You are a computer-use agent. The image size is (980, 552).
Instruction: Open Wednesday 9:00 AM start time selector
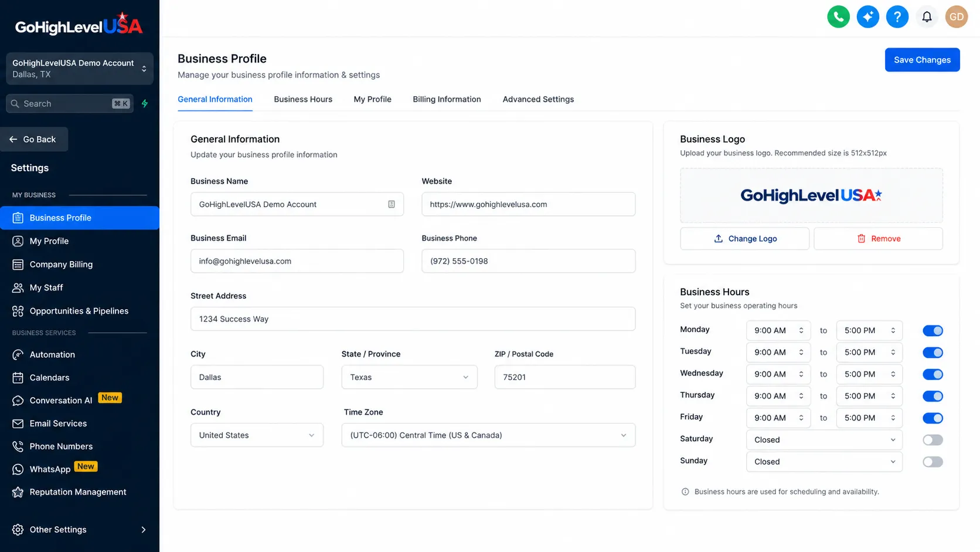pos(778,374)
